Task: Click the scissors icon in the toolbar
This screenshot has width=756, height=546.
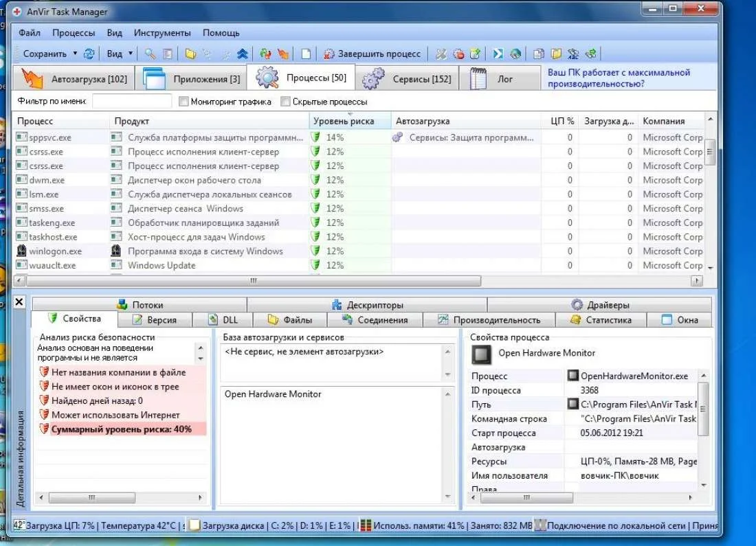Action: click(441, 54)
